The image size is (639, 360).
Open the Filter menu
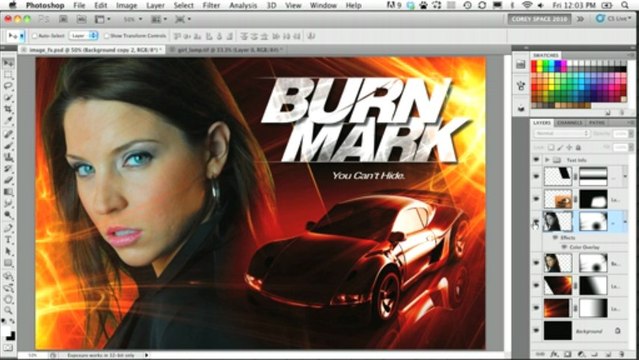tap(211, 5)
